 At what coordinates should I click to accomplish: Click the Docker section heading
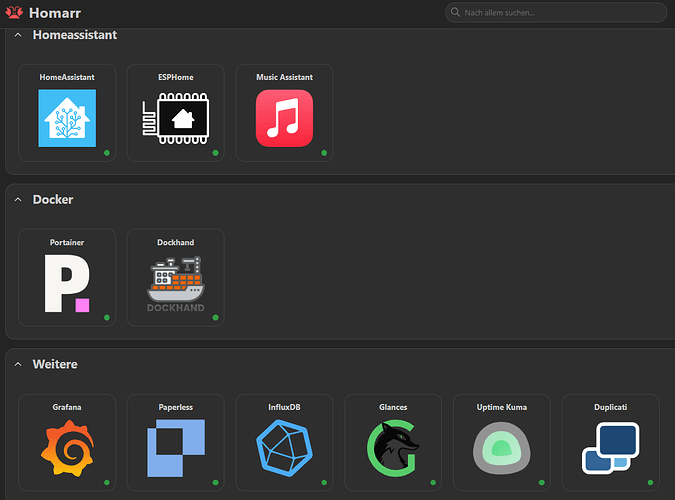tap(53, 199)
